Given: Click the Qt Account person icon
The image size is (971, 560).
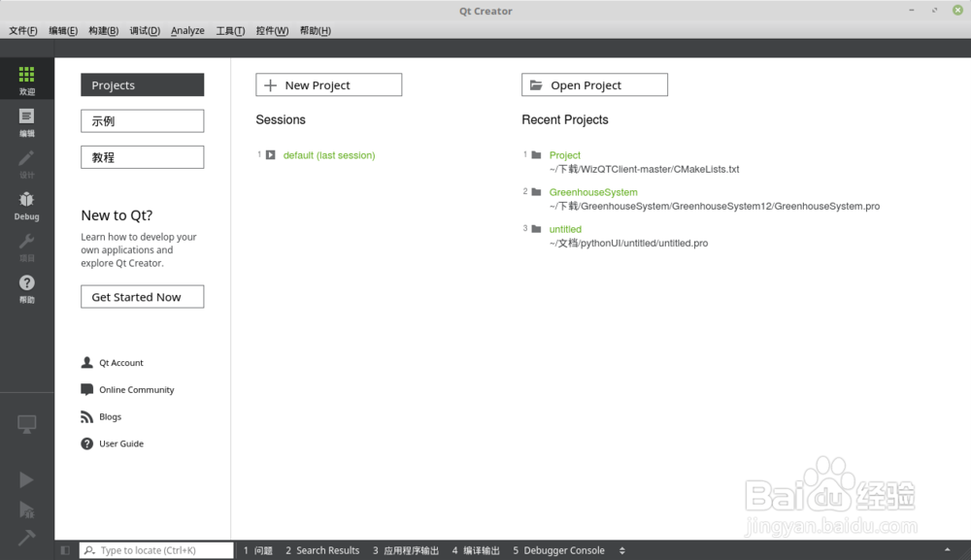Looking at the screenshot, I should point(86,363).
